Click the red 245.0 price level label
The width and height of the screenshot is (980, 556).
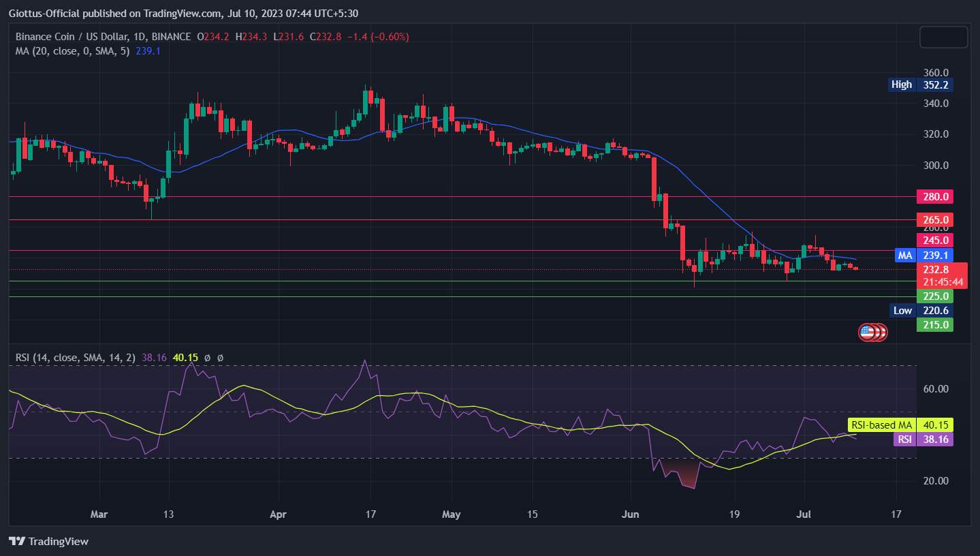935,240
